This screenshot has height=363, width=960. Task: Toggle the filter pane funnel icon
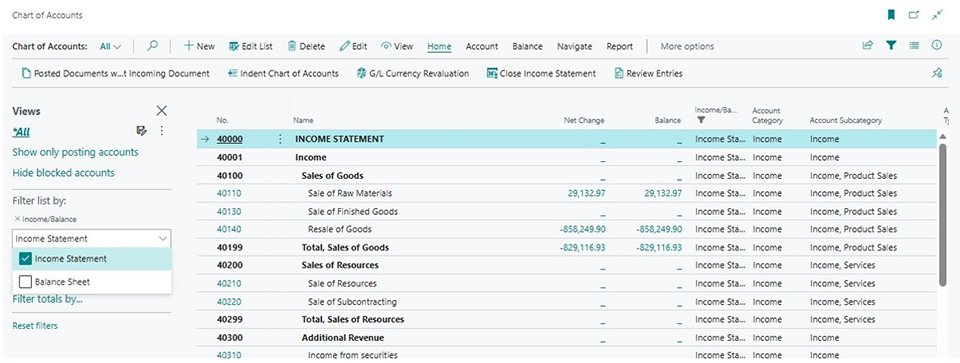(891, 46)
